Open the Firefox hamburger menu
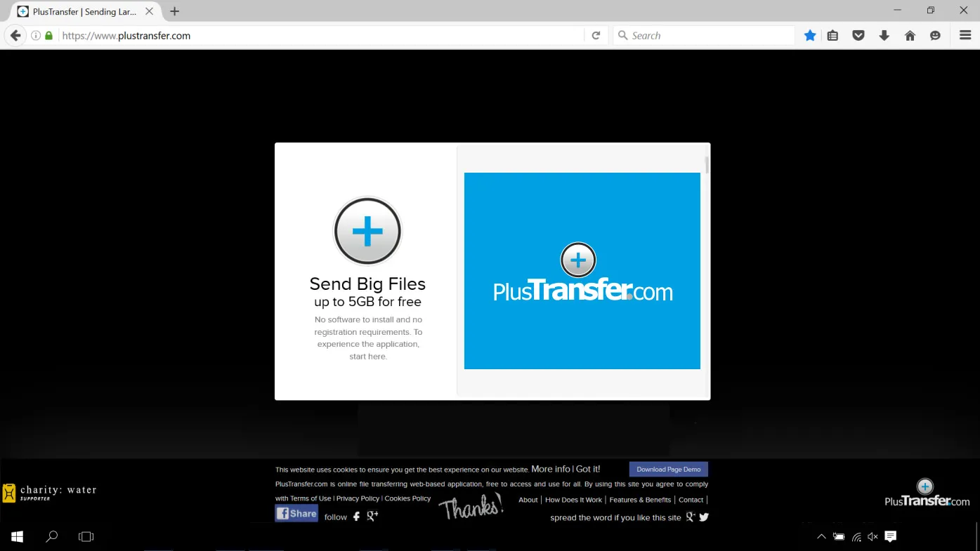 [964, 34]
